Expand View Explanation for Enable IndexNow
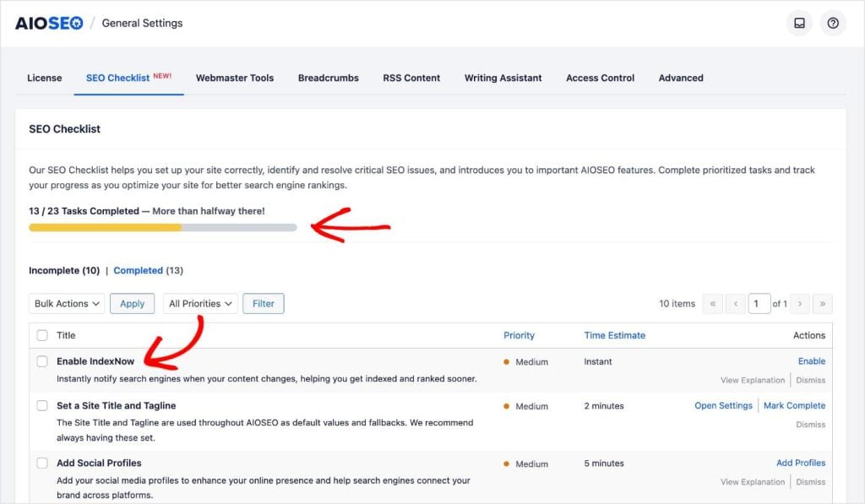The width and height of the screenshot is (865, 504). (752, 380)
